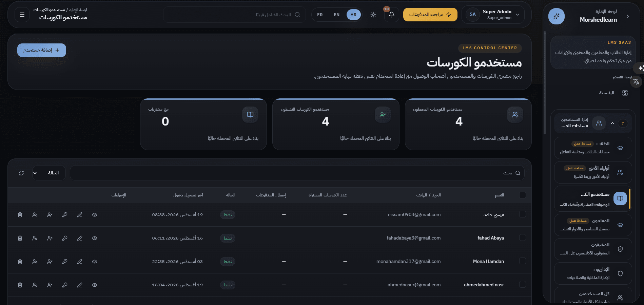This screenshot has height=305, width=644.
Task: Click the إضافة مستخدم add user button
Action: point(42,50)
